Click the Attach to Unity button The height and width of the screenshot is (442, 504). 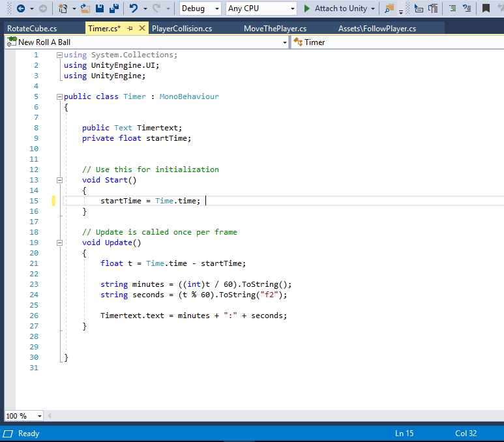335,8
